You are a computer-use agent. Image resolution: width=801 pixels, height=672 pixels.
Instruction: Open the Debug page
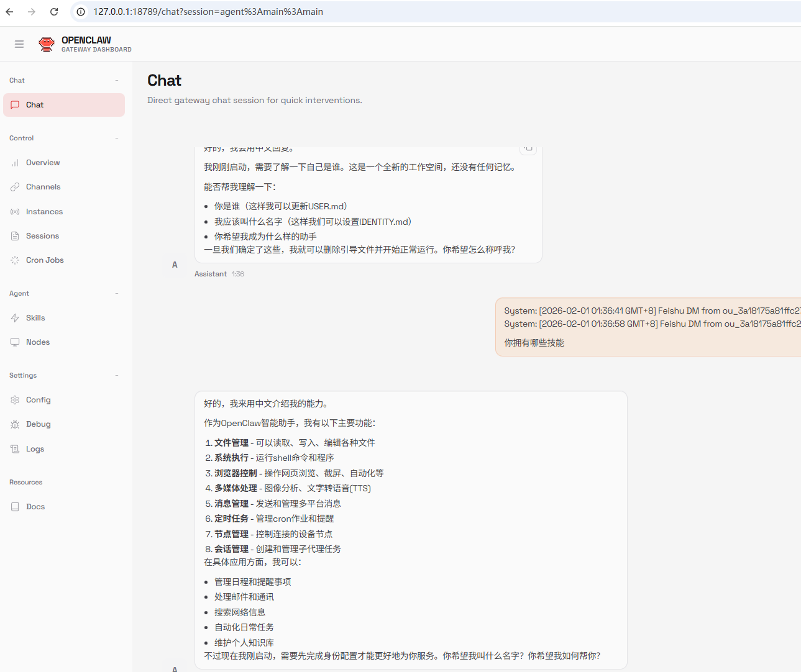coord(64,424)
